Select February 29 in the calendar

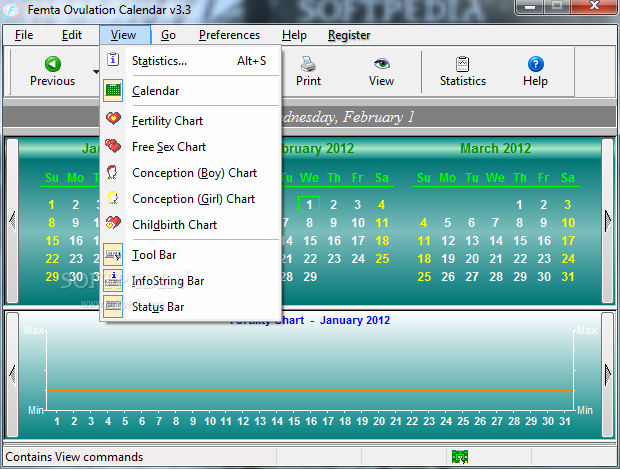(310, 276)
